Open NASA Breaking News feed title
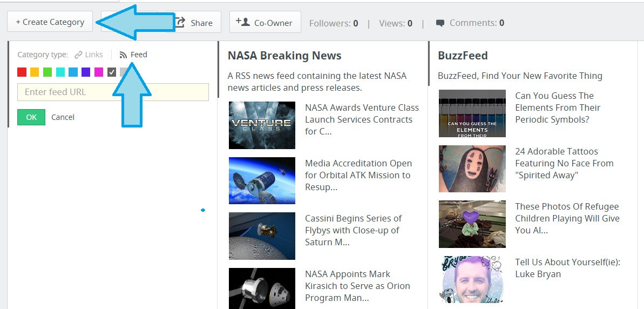 (x=284, y=56)
